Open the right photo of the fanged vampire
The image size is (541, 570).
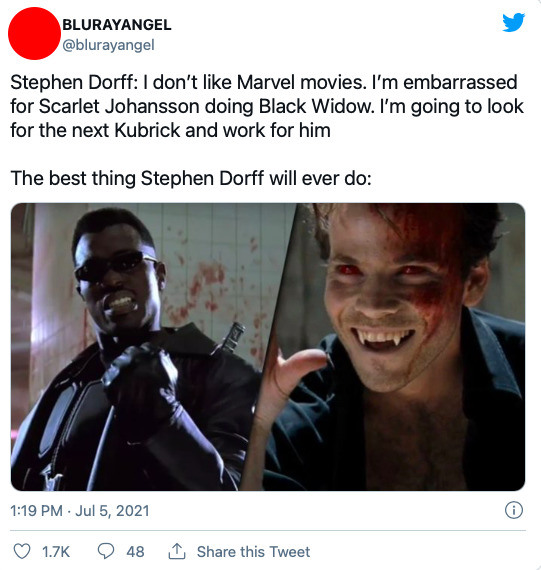click(x=394, y=347)
